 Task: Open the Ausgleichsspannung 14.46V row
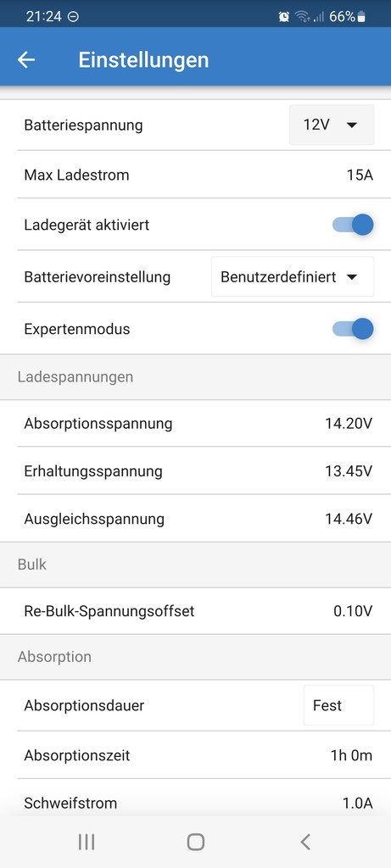(195, 520)
